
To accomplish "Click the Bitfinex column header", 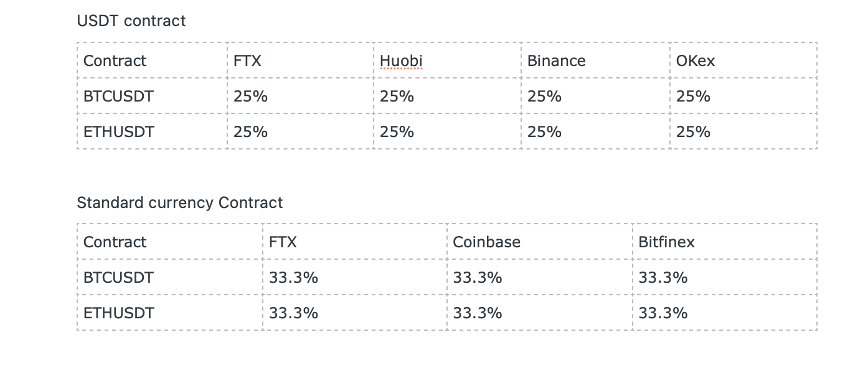I will (725, 242).
